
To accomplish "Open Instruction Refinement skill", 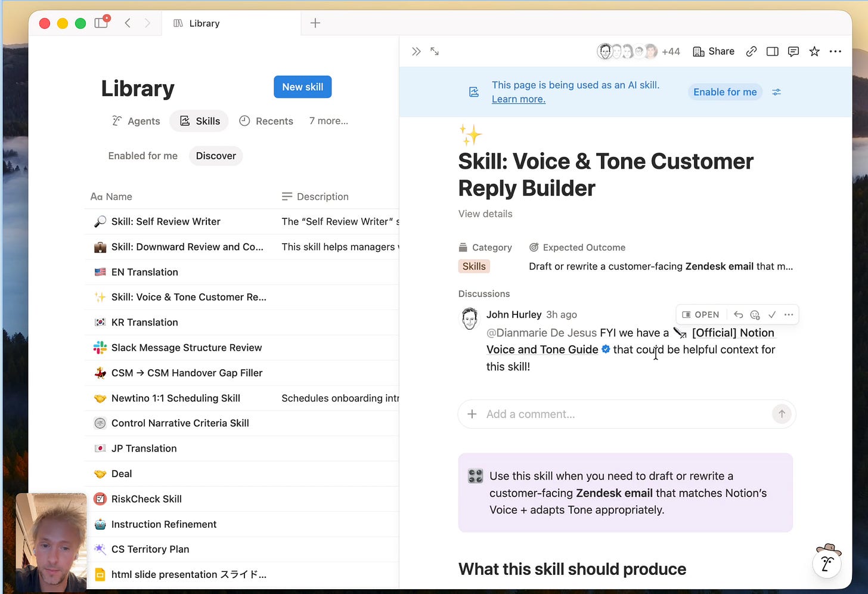I will (x=164, y=524).
